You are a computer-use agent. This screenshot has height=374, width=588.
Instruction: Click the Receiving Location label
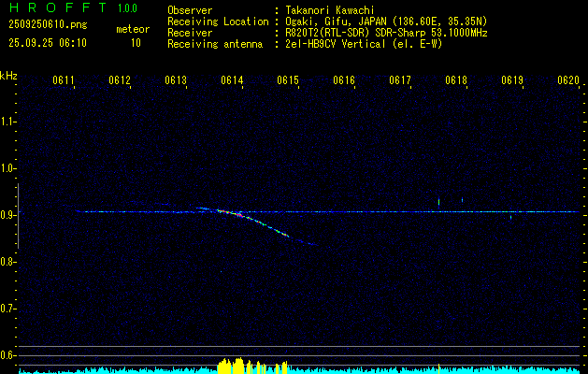[x=218, y=22]
